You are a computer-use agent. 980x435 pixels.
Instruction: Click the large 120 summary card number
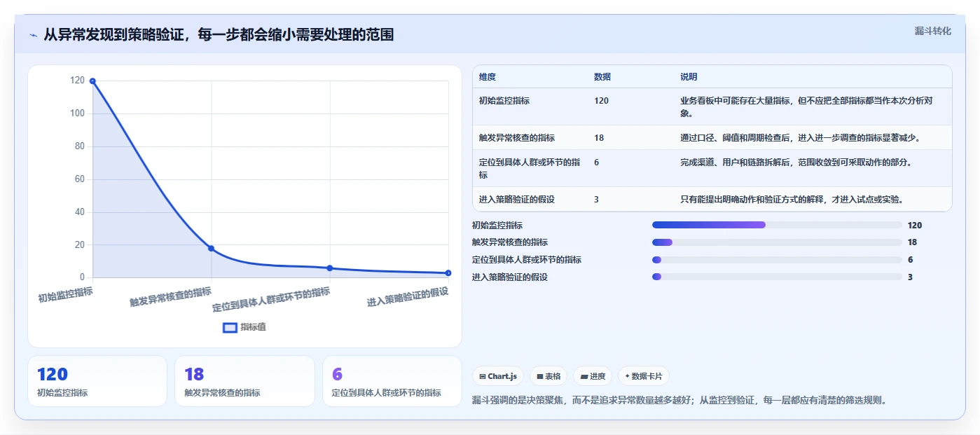[53, 375]
